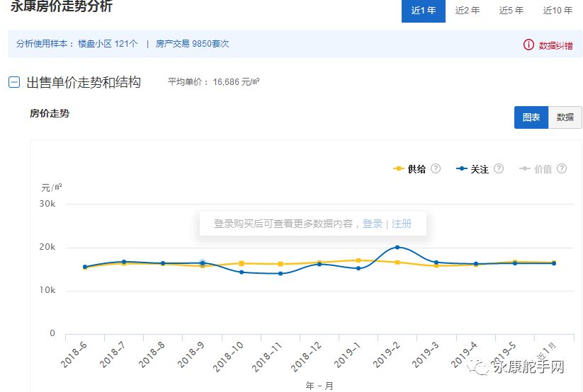Select the 近1年 time range tab
This screenshot has height=392, width=583.
[x=424, y=11]
